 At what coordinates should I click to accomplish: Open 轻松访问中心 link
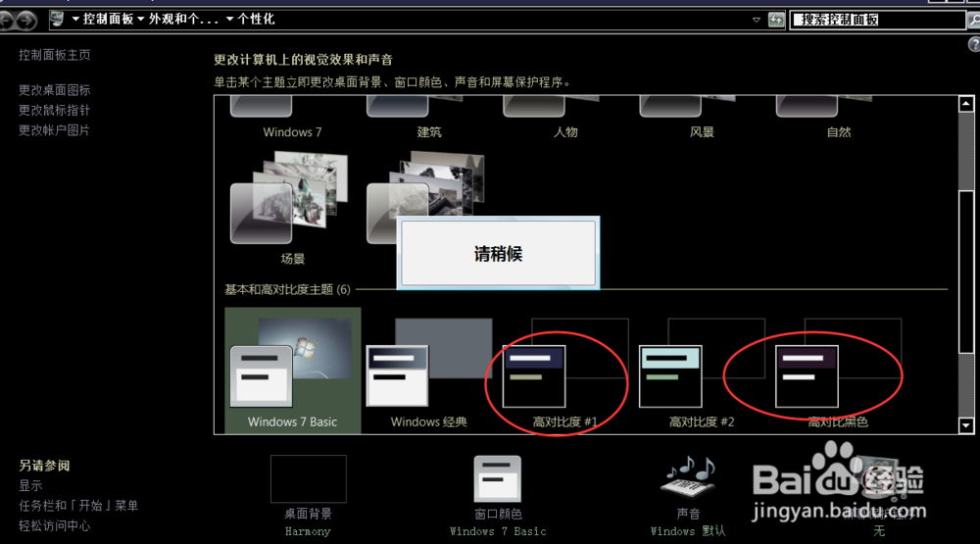(x=54, y=525)
